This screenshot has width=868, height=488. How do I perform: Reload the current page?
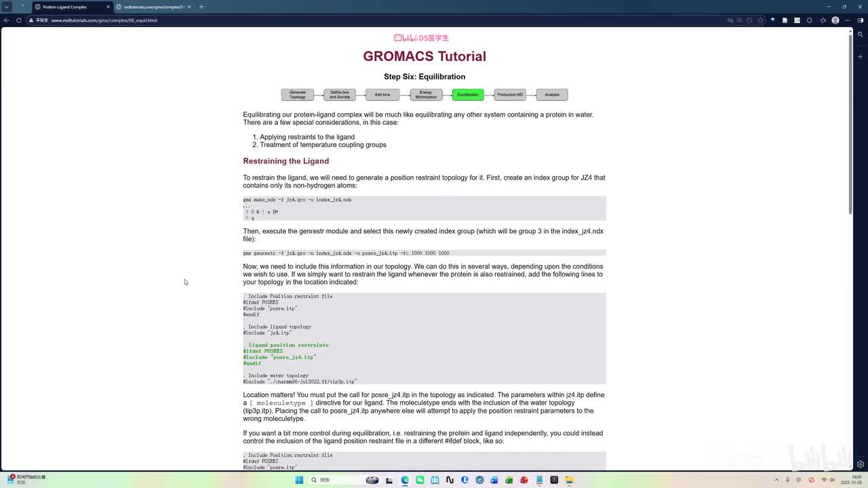(19, 20)
